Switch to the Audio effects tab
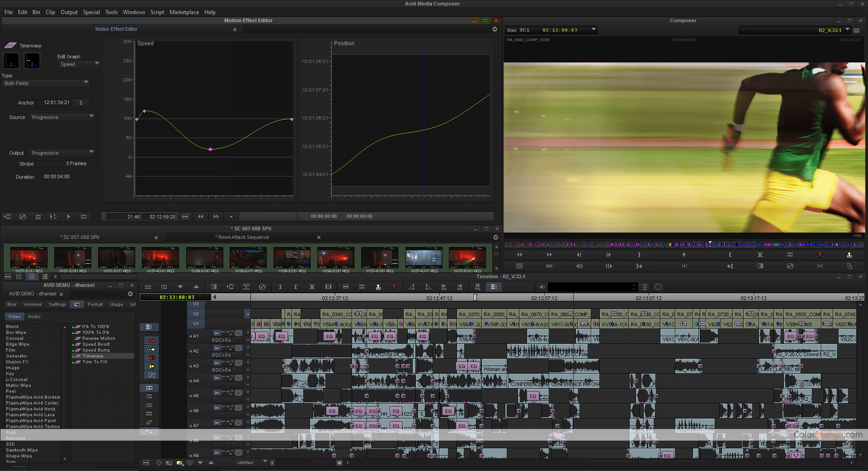This screenshot has height=471, width=868. (34, 317)
